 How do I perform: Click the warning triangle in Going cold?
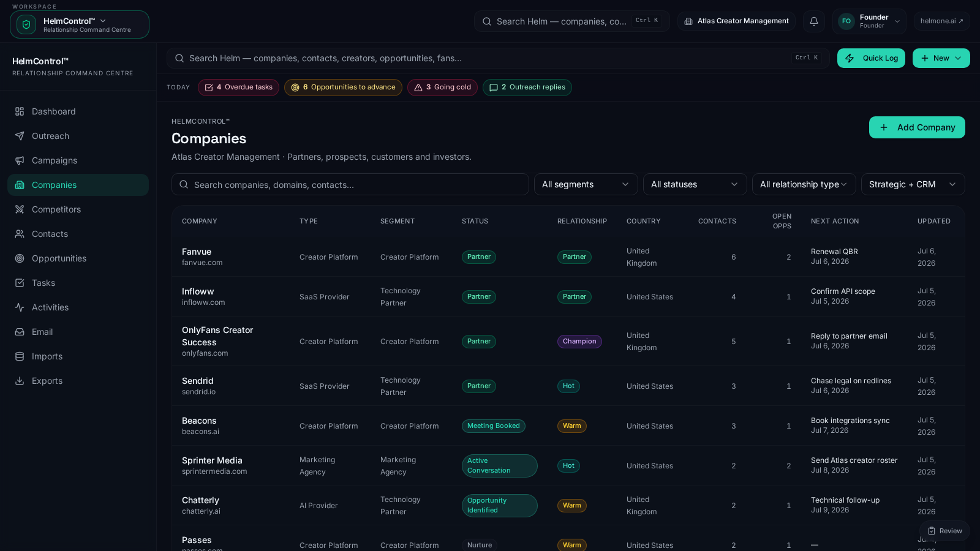(418, 88)
